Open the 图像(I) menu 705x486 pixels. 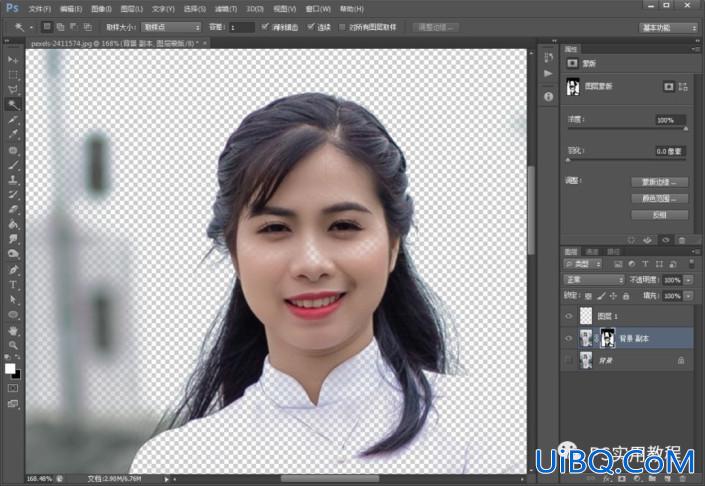(x=101, y=9)
